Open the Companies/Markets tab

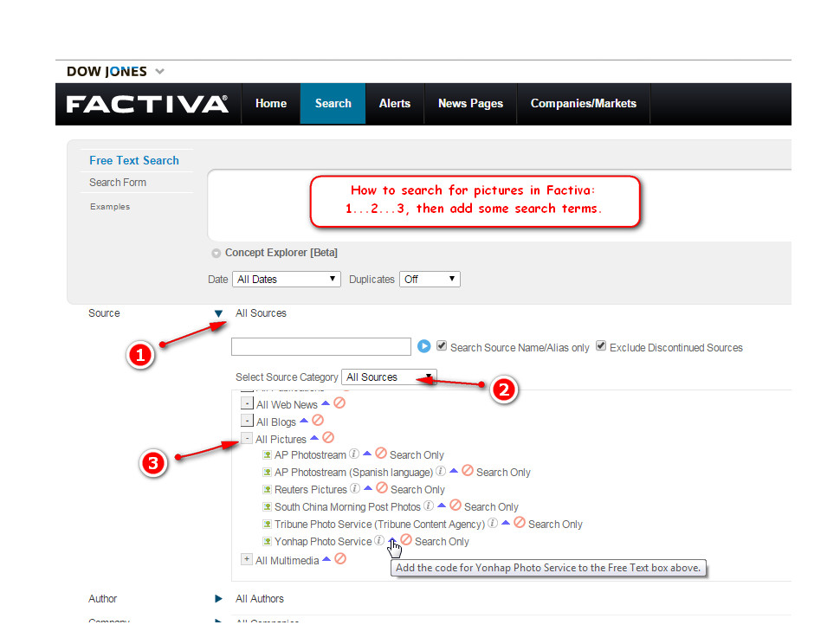pyautogui.click(x=584, y=103)
